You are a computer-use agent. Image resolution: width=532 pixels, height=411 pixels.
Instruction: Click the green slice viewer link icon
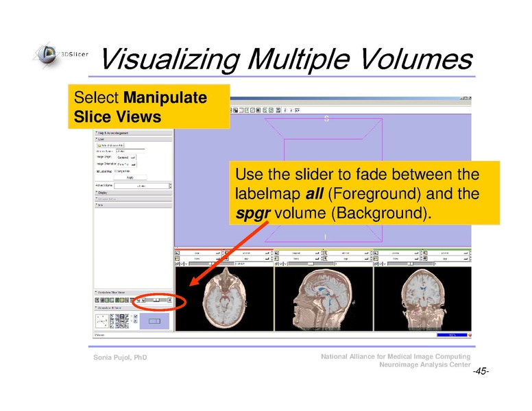click(376, 264)
